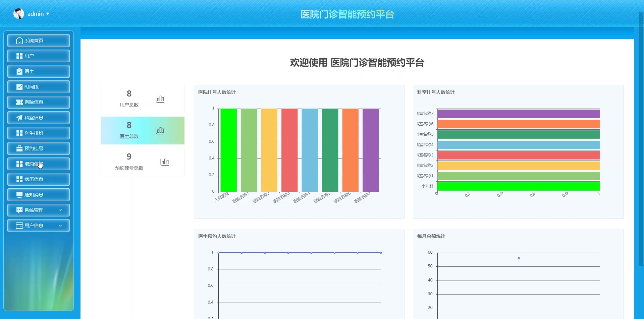644x319 pixels.
Task: Click the 医院挂号人数统计 chart title
Action: 217,92
